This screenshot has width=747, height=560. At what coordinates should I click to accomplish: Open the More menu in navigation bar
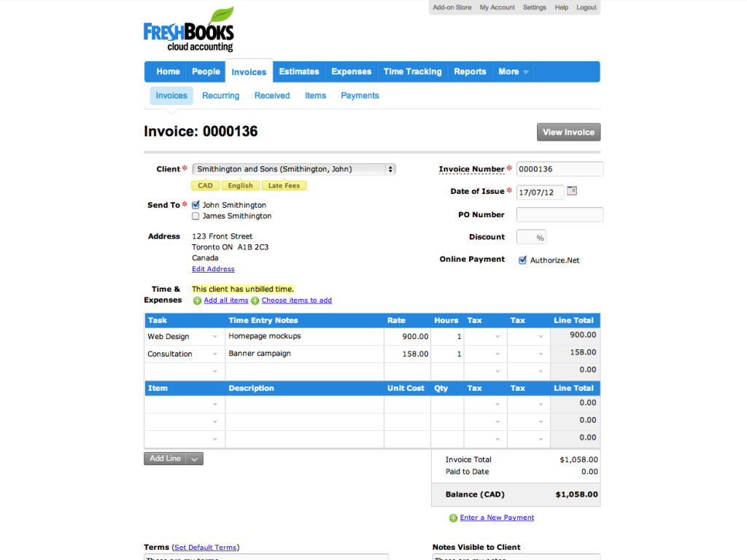(513, 71)
